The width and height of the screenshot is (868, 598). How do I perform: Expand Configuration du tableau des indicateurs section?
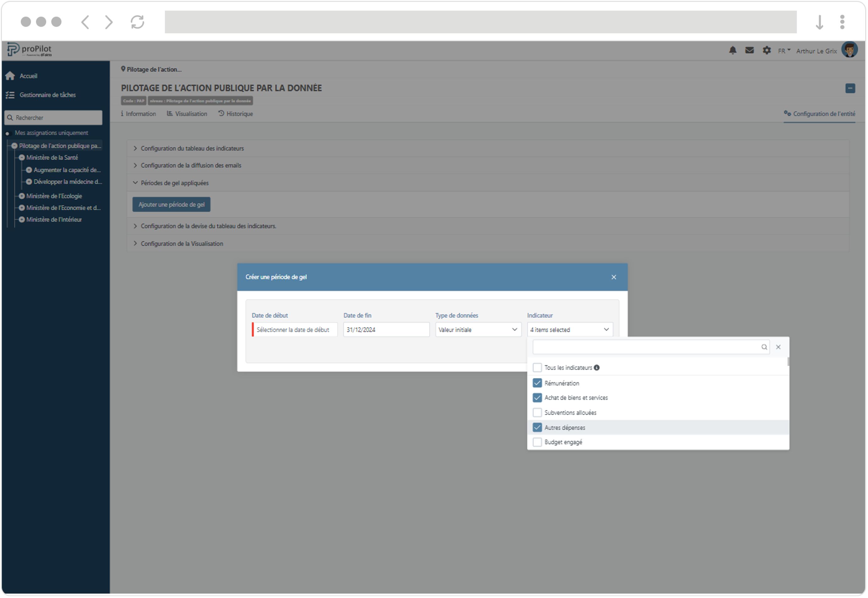tap(192, 149)
